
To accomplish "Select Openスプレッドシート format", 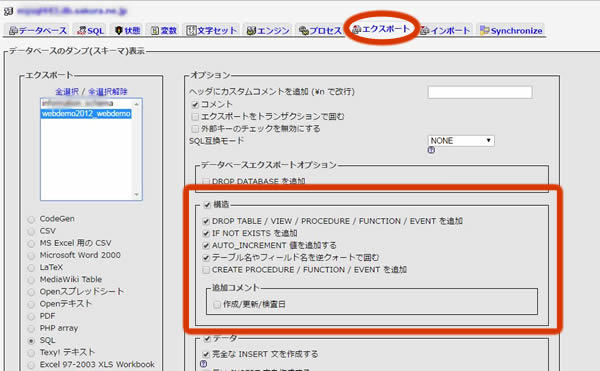I will [x=31, y=292].
